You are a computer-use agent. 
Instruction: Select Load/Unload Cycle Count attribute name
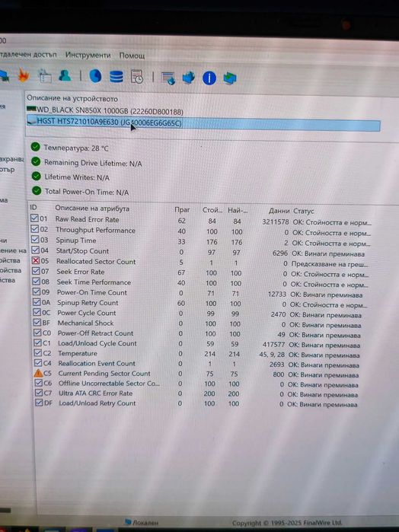pos(97,343)
